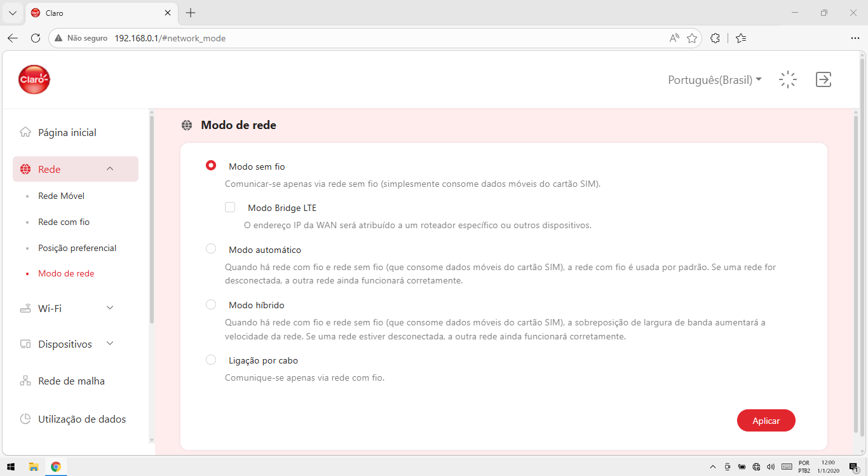868x476 pixels.
Task: Click the browser refresh icon
Action: (36, 38)
